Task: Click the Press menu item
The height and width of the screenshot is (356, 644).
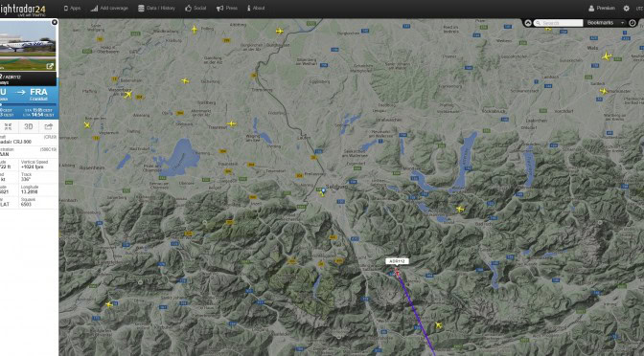Action: pos(227,9)
